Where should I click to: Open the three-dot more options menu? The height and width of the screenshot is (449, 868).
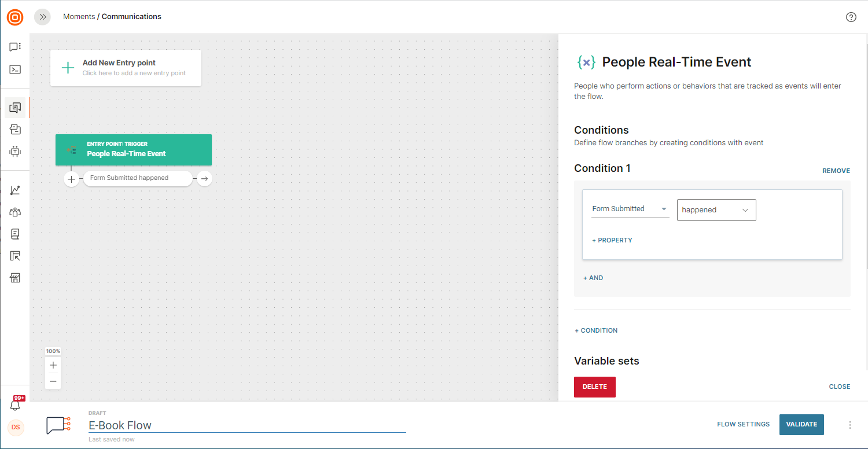pyautogui.click(x=850, y=425)
